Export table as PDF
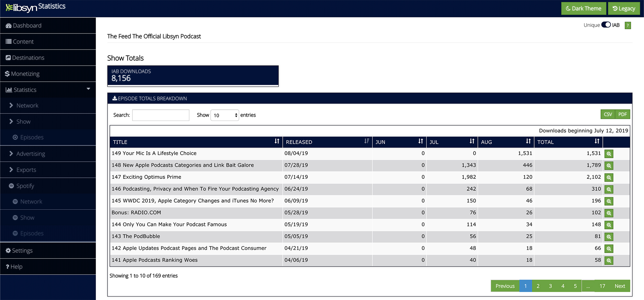The image size is (644, 300). click(x=622, y=114)
